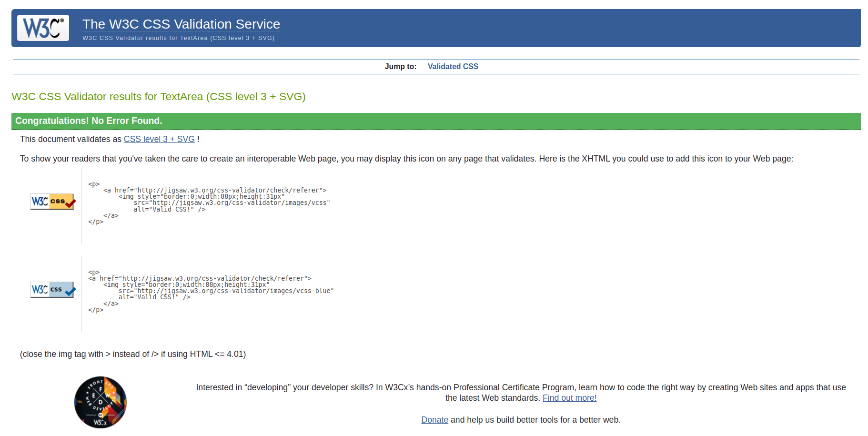Click the header subtitle W3C CSS Validator results
This screenshot has width=868, height=436.
pos(178,38)
